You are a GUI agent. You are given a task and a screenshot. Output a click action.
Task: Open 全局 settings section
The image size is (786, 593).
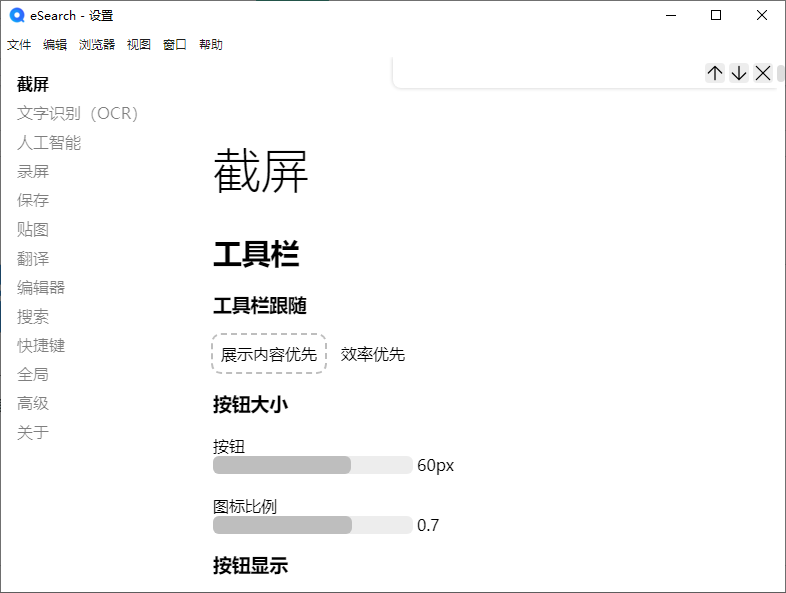(33, 374)
